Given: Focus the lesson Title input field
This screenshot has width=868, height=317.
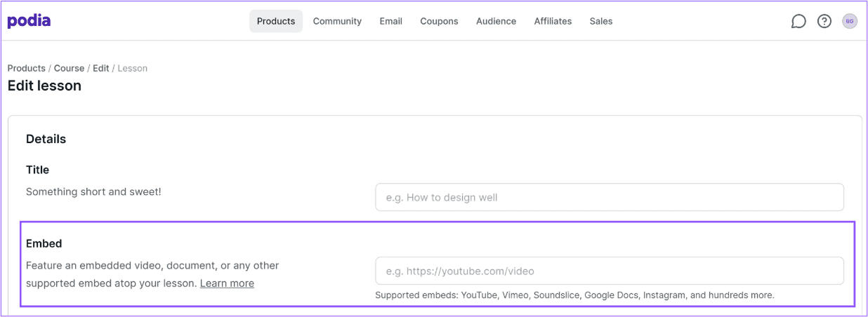Looking at the screenshot, I should pyautogui.click(x=610, y=197).
